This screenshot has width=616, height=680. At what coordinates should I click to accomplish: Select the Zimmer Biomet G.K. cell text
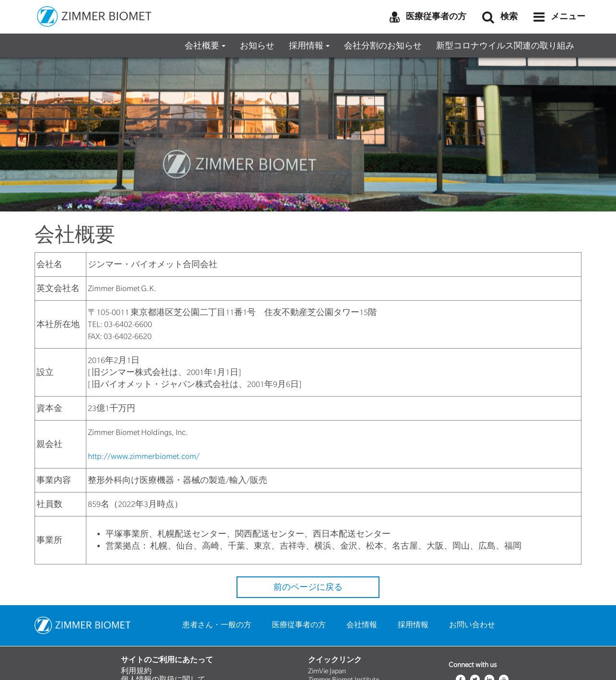click(x=122, y=289)
